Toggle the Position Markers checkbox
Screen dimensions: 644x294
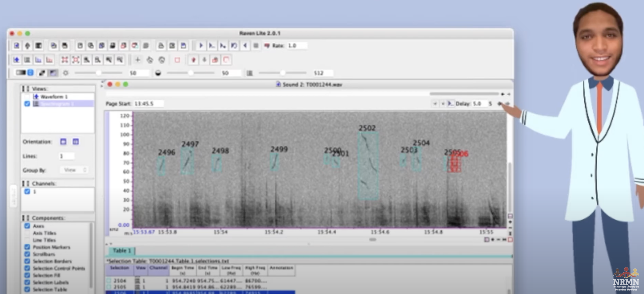coord(27,247)
